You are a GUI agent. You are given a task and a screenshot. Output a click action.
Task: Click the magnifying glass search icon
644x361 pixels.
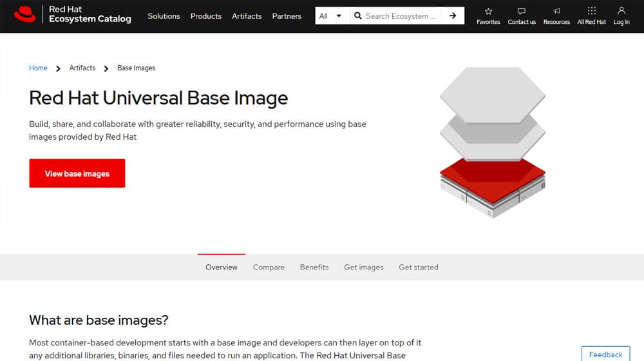358,16
